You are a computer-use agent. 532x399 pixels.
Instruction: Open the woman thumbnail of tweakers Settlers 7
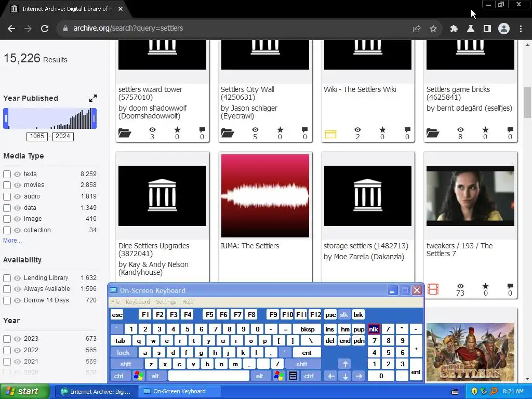coord(470,196)
